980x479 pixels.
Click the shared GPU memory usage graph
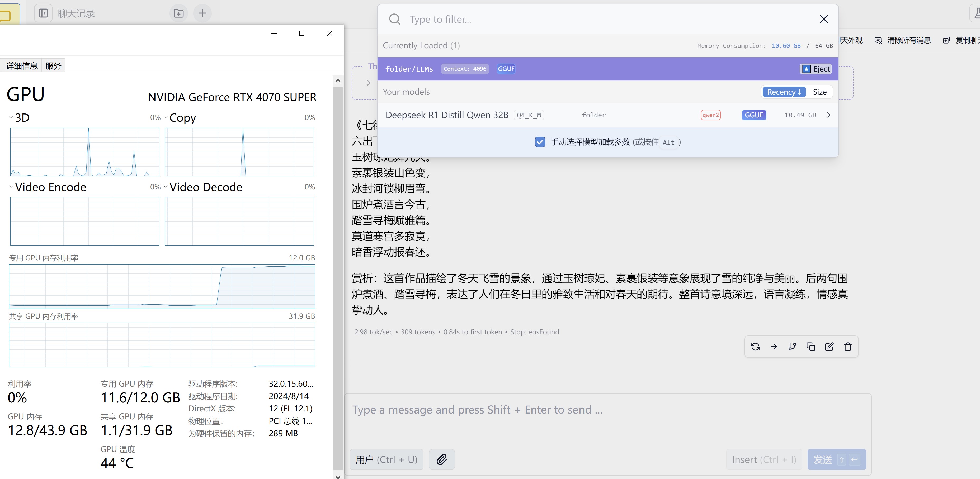pyautogui.click(x=162, y=345)
